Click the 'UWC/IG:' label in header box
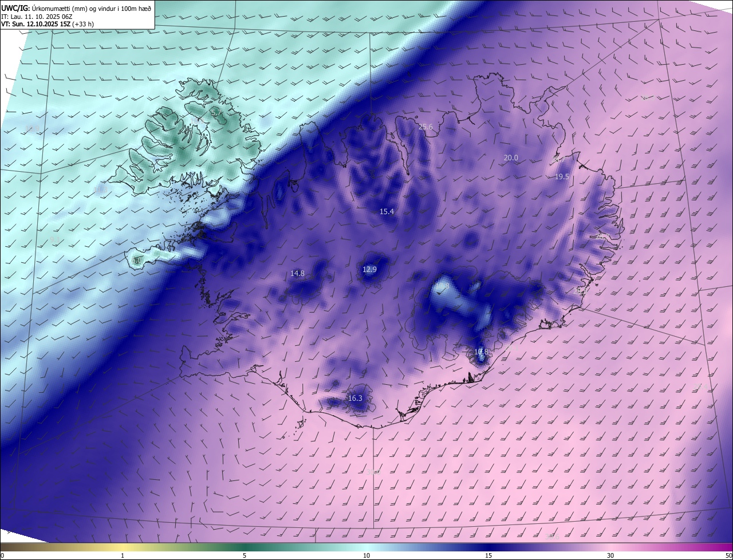 (15, 8)
